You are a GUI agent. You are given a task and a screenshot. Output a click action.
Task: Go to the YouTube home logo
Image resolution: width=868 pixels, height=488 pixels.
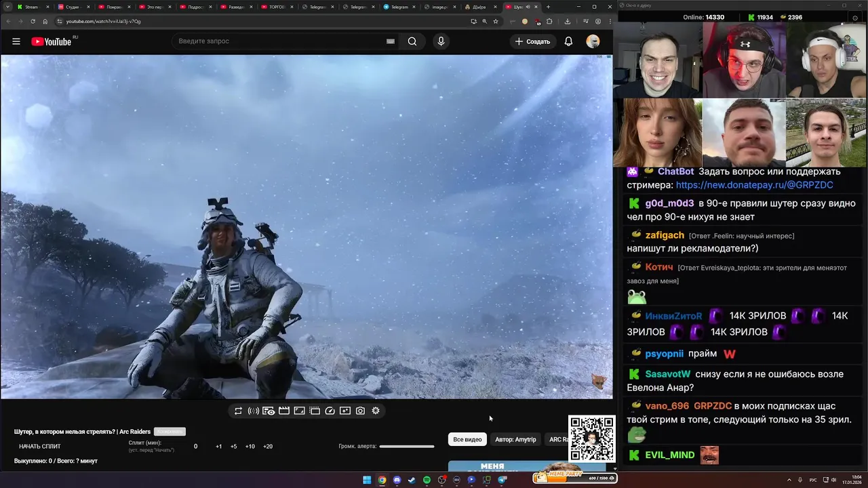coord(52,41)
